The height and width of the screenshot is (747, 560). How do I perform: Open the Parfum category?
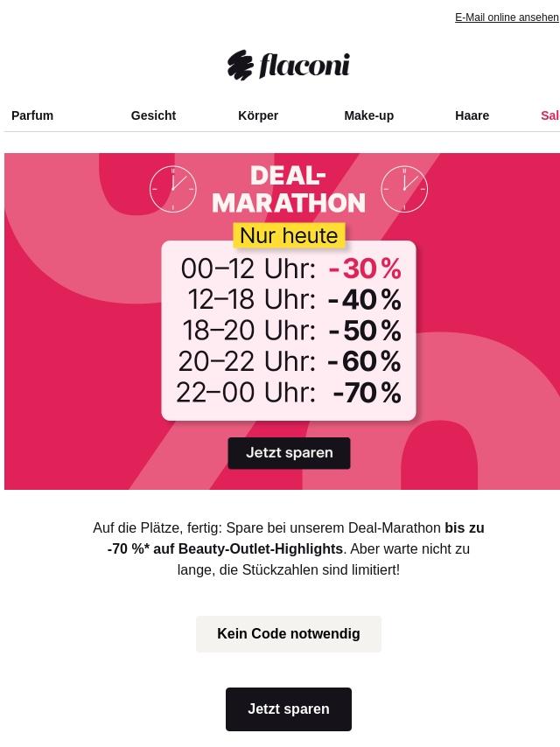32,115
